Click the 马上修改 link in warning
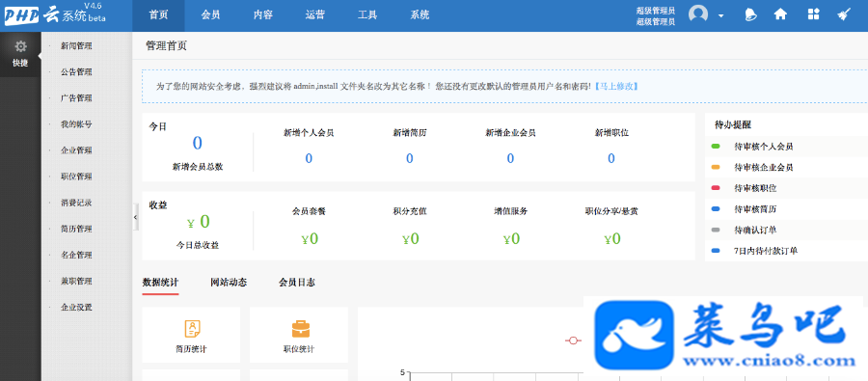Viewport: 868px width, 381px height. 616,87
